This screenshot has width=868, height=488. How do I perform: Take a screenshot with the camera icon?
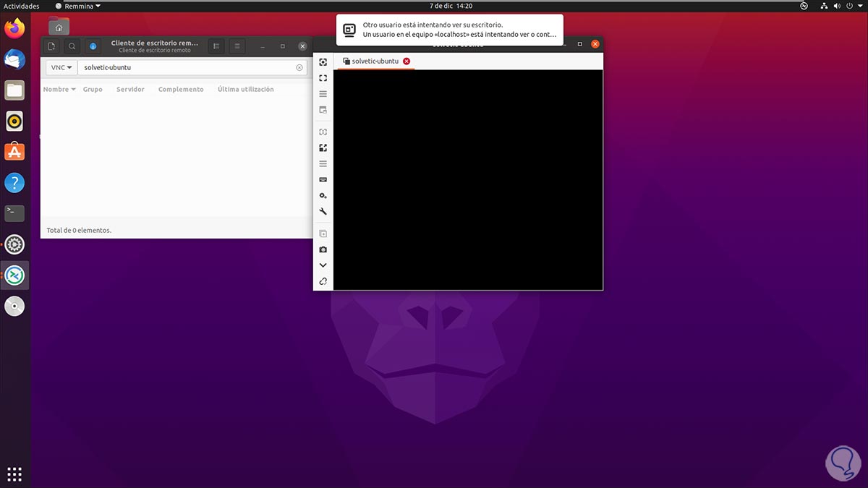pyautogui.click(x=323, y=249)
